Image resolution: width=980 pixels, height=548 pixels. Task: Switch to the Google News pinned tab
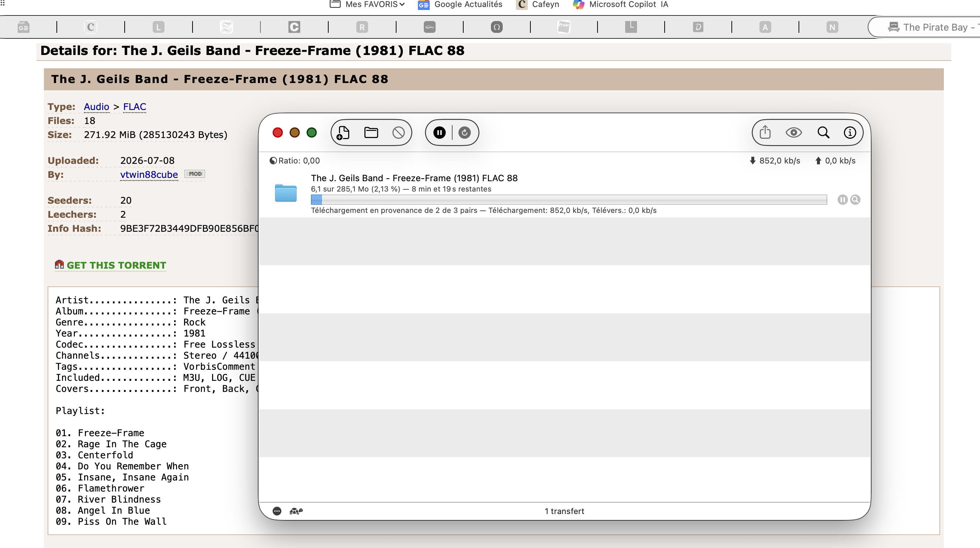[24, 27]
